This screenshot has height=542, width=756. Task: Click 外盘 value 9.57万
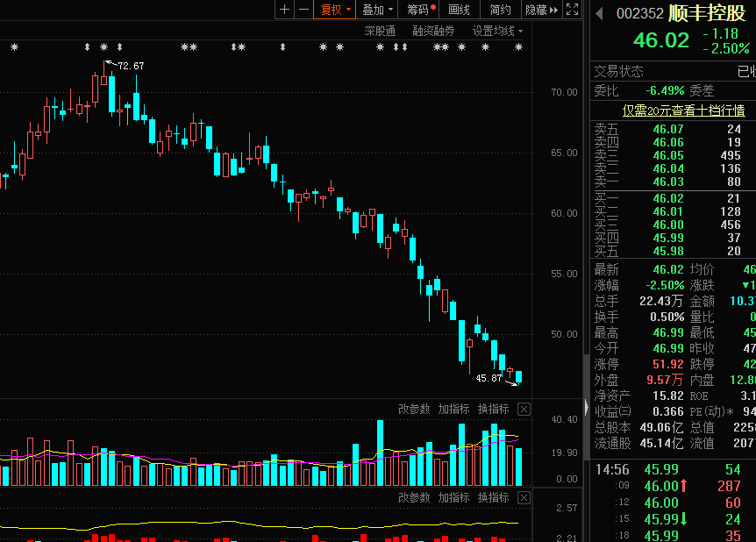(665, 380)
